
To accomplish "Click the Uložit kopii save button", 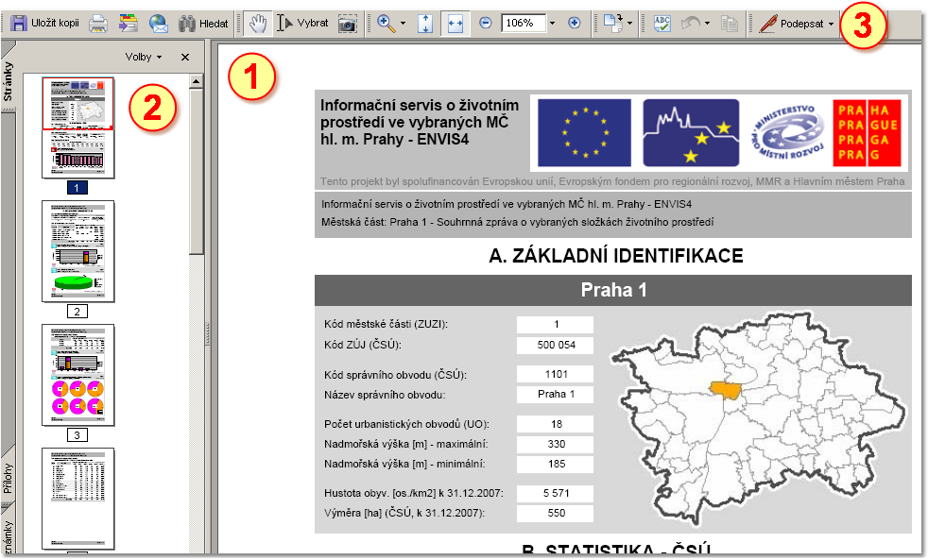I will coord(43,24).
